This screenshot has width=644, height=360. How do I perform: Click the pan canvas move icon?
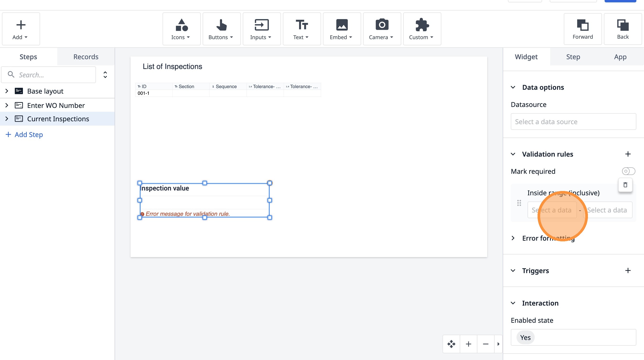[x=451, y=344]
